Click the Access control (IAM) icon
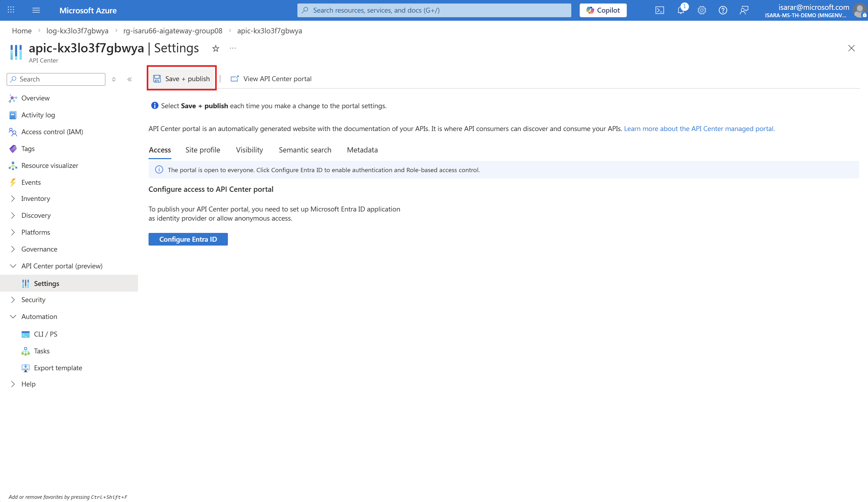 tap(13, 132)
